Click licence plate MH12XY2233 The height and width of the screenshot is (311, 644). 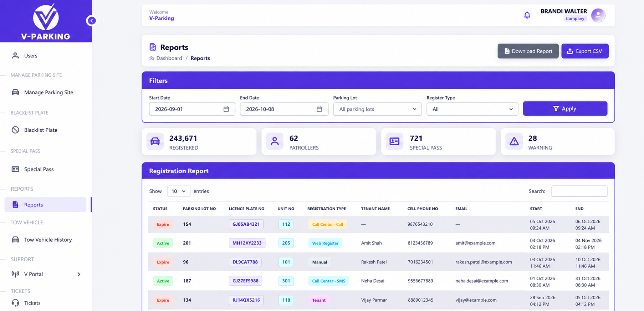pos(247,243)
